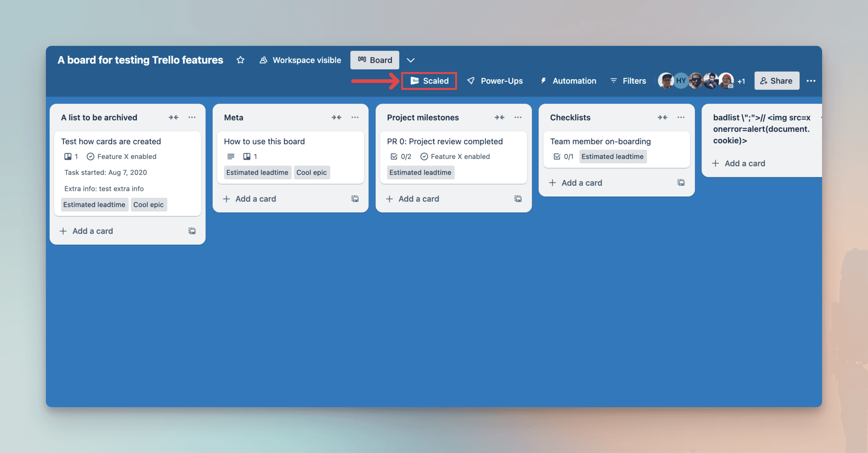
Task: Open list actions menu for Checklists
Action: point(681,117)
